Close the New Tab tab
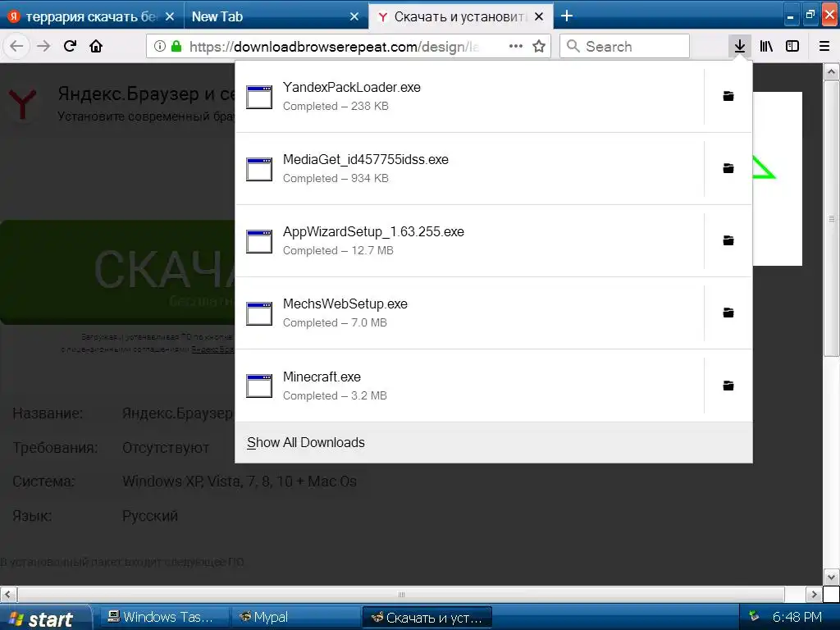The image size is (840, 630). [x=354, y=16]
